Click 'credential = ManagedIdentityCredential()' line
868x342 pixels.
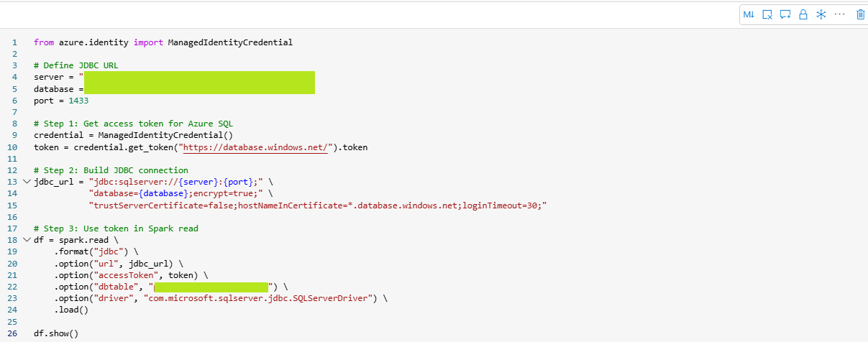pyautogui.click(x=133, y=135)
